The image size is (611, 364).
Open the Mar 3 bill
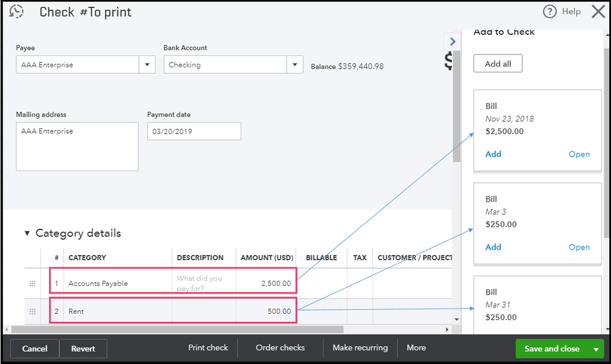(x=579, y=247)
